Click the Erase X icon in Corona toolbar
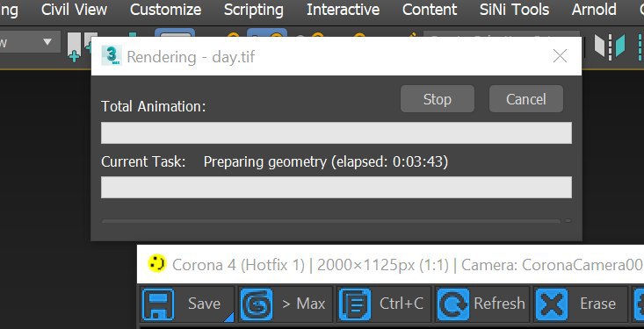The width and height of the screenshot is (644, 329). [x=552, y=304]
